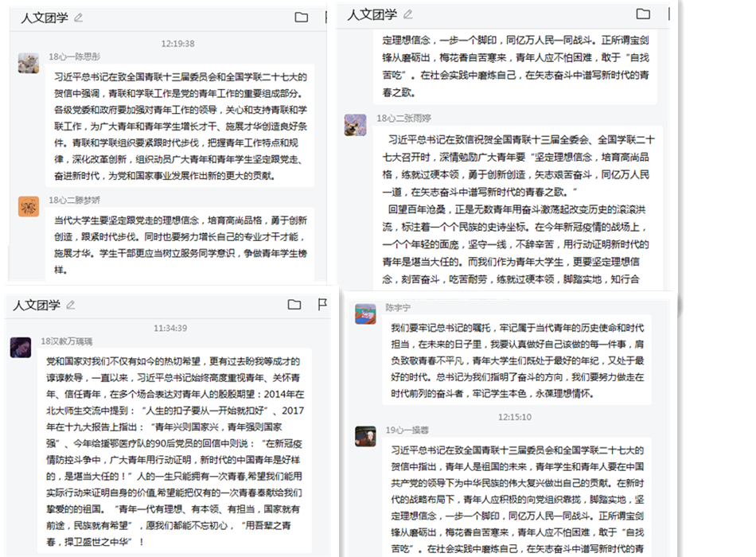Viewport: 756px width, 557px height.
Task: Open the folder icon above 张雨婷's chat panel
Action: [x=643, y=14]
